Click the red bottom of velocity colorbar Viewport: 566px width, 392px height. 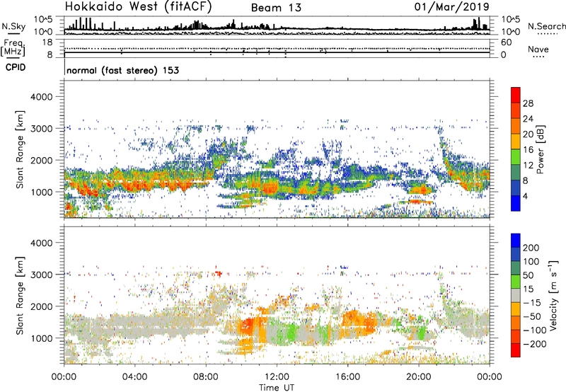(x=516, y=350)
